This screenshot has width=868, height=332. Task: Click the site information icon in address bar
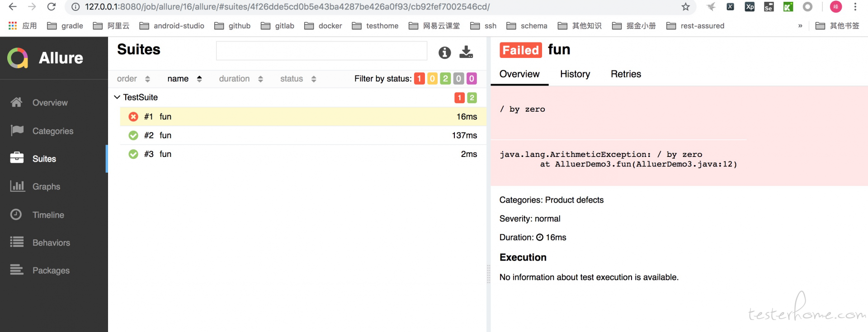[x=76, y=7]
